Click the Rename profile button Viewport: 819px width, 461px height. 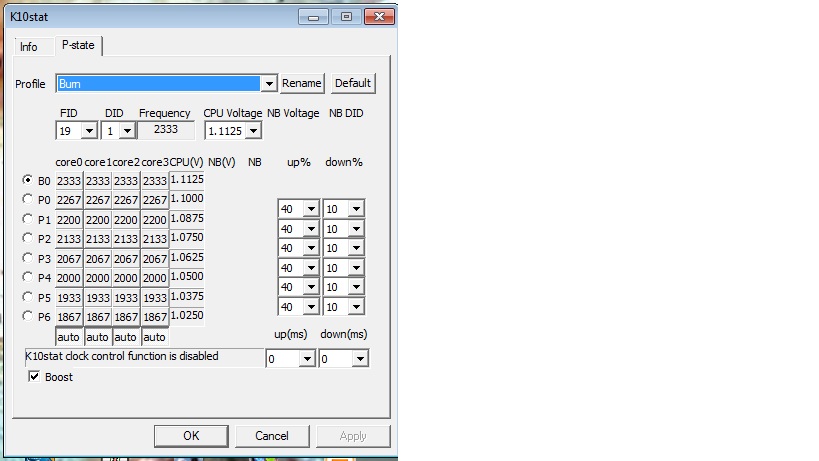coord(302,84)
